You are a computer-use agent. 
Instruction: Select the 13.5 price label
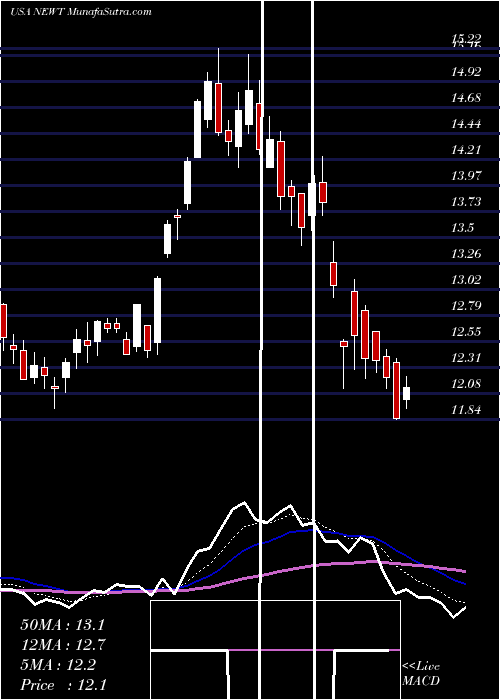tap(462, 228)
